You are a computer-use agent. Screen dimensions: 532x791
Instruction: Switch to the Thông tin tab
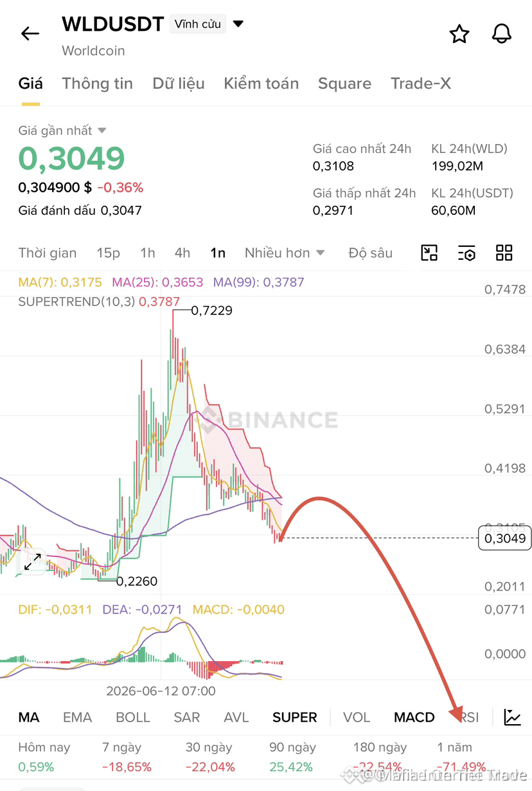97,84
